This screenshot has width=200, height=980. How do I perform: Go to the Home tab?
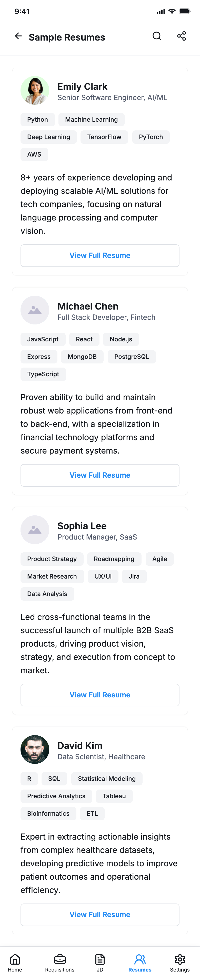coord(15,963)
